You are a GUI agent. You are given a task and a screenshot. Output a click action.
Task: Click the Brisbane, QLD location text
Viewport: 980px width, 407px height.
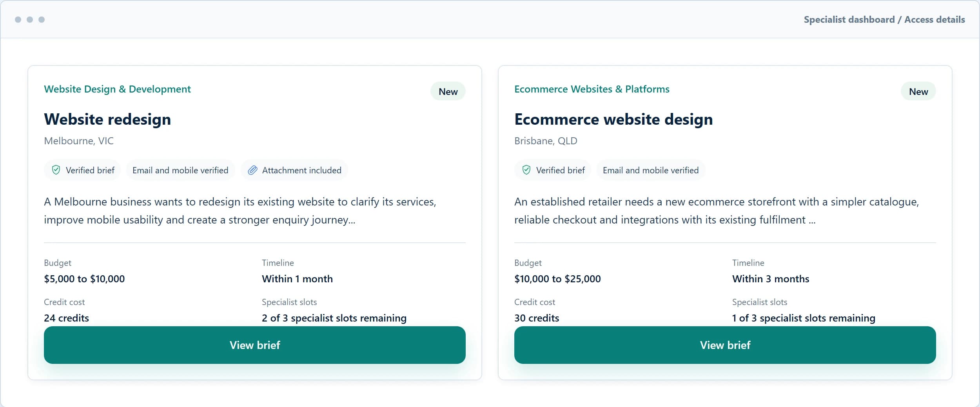pos(546,141)
